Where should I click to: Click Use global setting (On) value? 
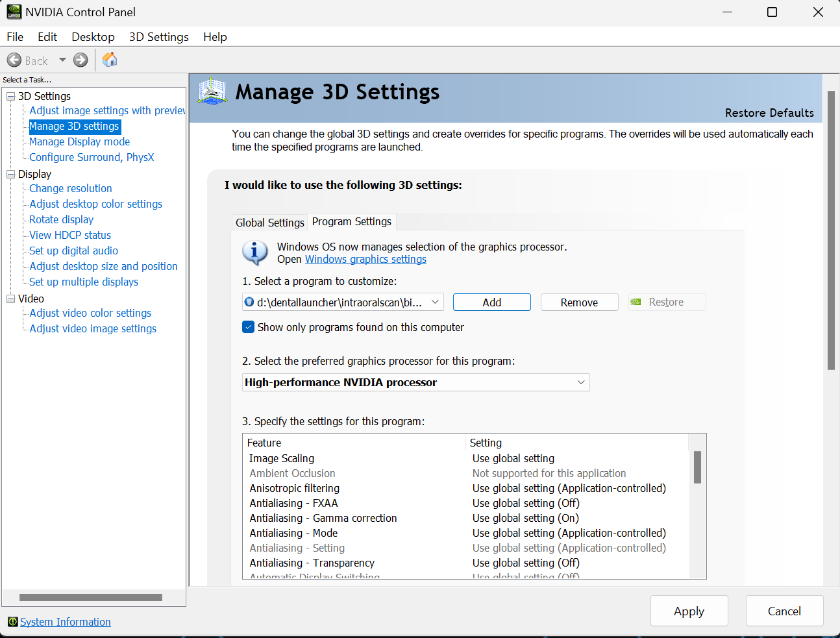pos(526,518)
